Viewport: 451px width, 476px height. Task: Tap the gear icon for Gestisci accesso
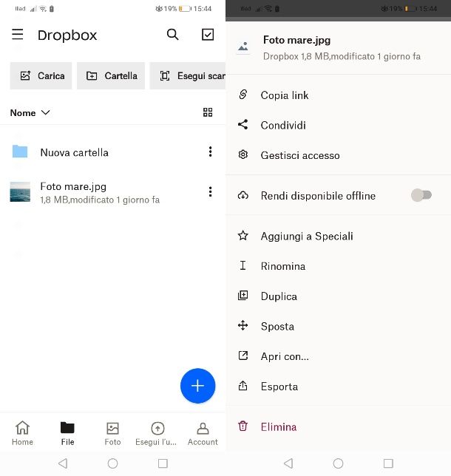point(243,154)
